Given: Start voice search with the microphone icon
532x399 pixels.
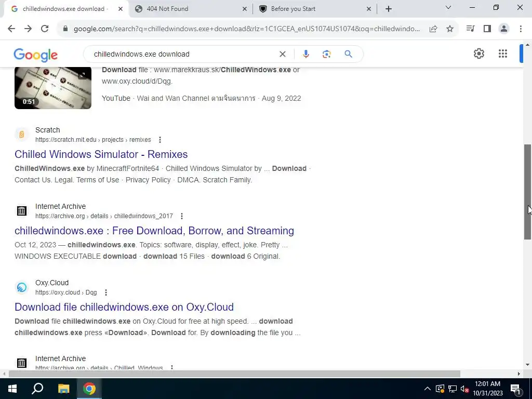Looking at the screenshot, I should pyautogui.click(x=305, y=54).
